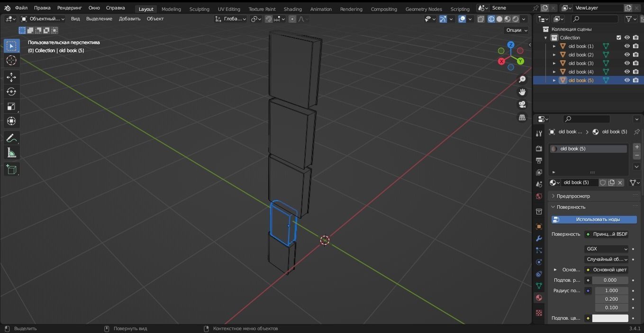644x333 pixels.
Task: Click the Blender logo menu icon
Action: 7,8
